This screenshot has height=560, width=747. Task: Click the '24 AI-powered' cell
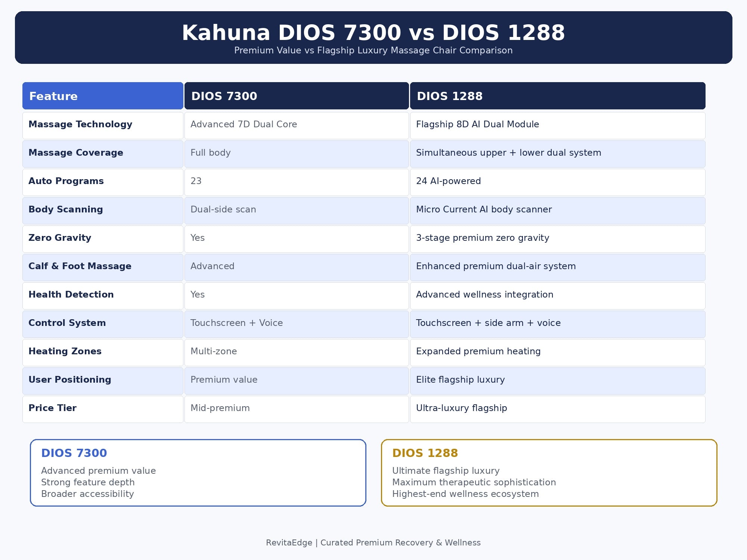[558, 183]
